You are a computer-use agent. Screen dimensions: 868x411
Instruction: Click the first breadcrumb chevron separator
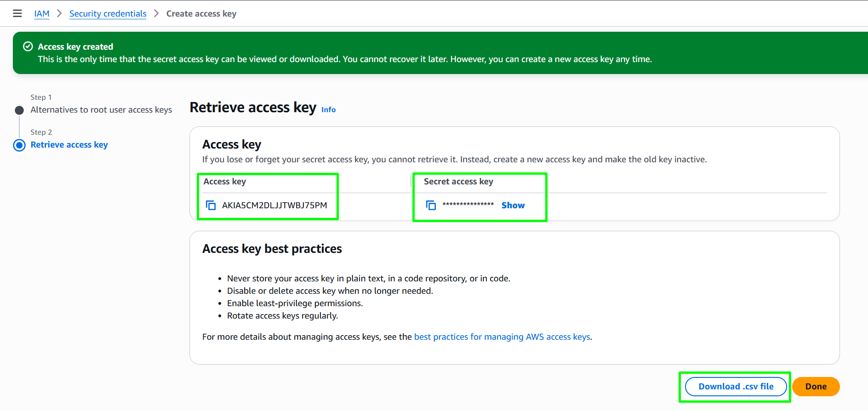point(59,13)
